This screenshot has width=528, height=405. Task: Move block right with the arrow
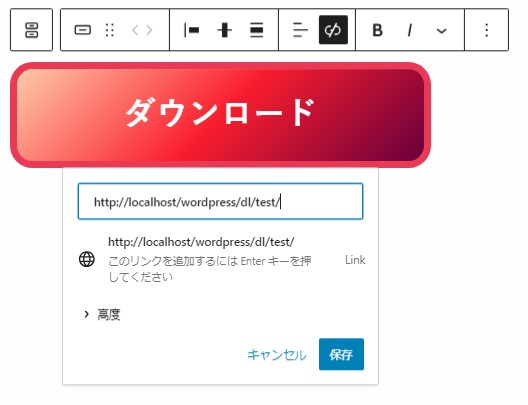149,30
